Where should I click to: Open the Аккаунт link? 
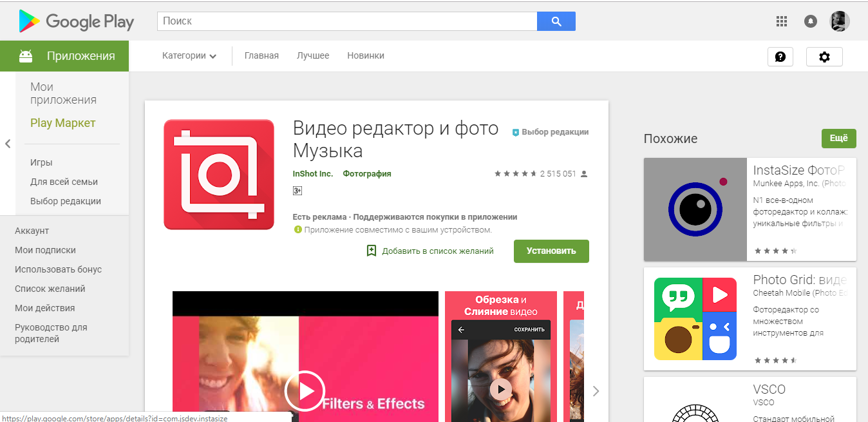click(x=32, y=231)
